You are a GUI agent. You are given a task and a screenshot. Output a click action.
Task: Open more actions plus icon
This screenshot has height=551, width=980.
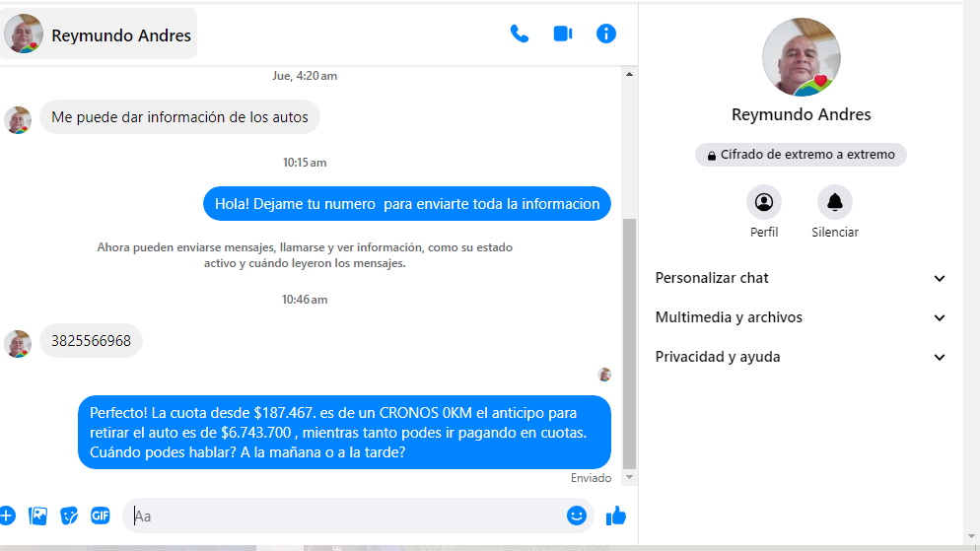point(7,516)
